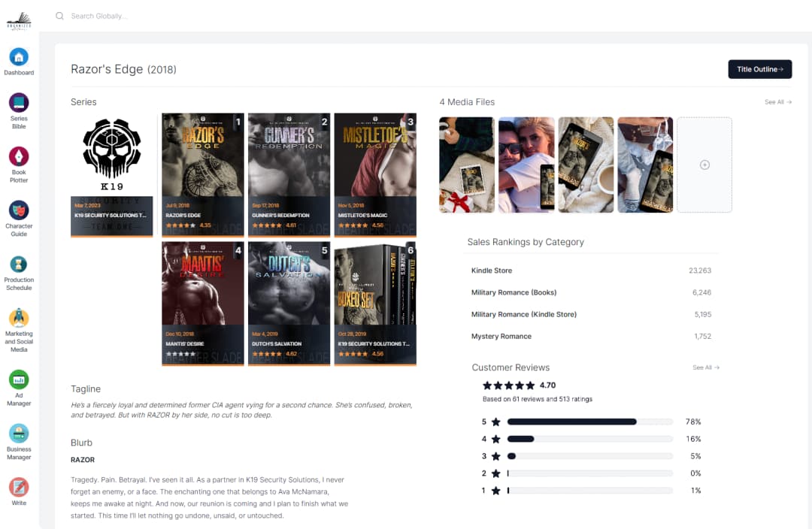Click the Title Outline button
This screenshot has height=529, width=812.
(x=759, y=69)
